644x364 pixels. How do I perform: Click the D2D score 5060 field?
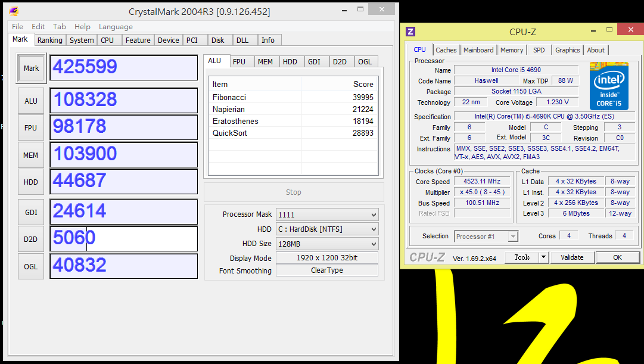[x=124, y=239]
